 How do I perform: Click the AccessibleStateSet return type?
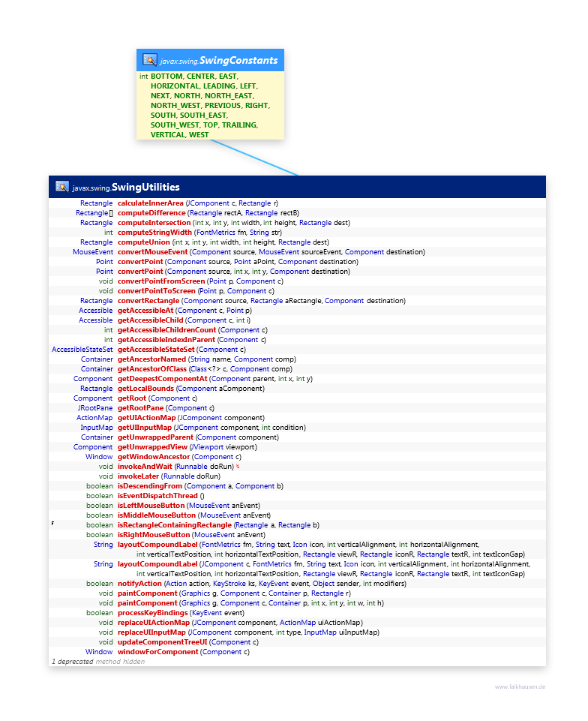click(x=82, y=350)
